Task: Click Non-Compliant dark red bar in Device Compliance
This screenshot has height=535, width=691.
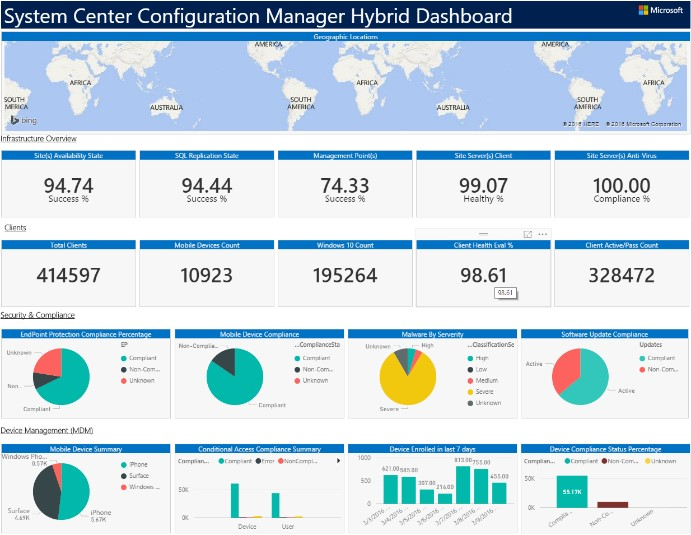Action: pos(613,505)
